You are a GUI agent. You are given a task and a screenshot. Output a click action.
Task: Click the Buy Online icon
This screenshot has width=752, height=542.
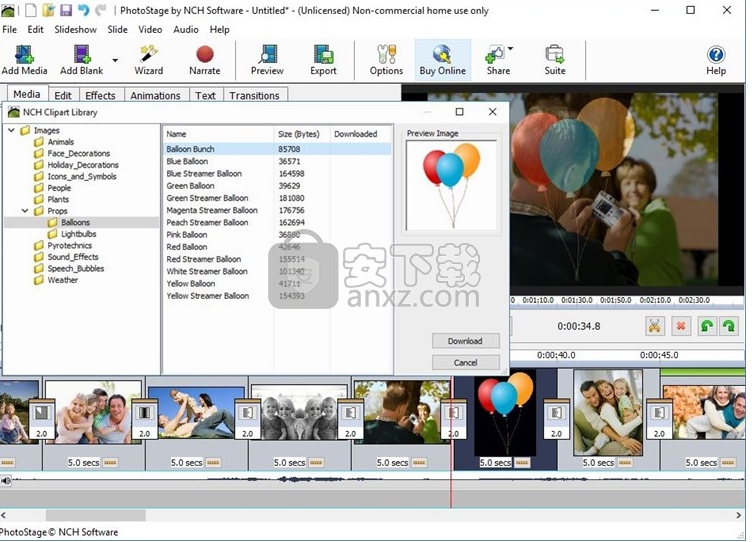tap(443, 59)
